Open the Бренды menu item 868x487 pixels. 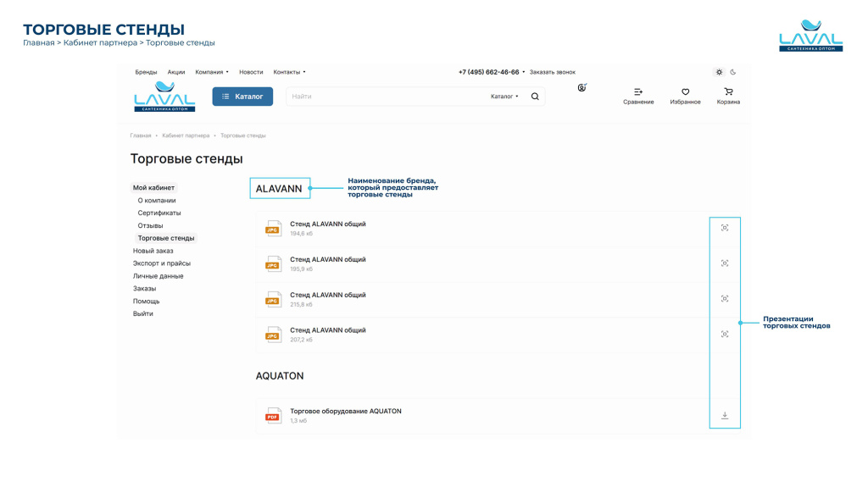click(x=146, y=73)
